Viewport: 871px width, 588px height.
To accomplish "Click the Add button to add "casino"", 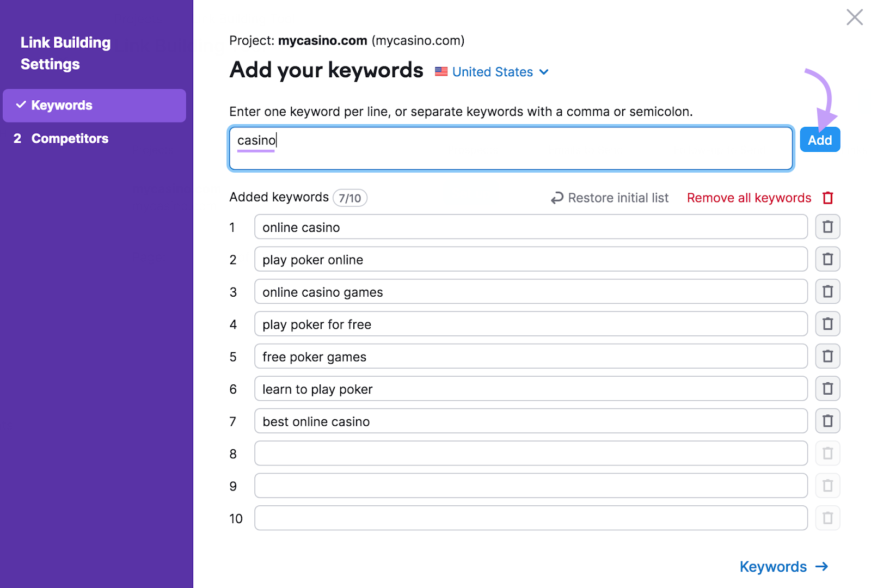I will click(x=820, y=139).
